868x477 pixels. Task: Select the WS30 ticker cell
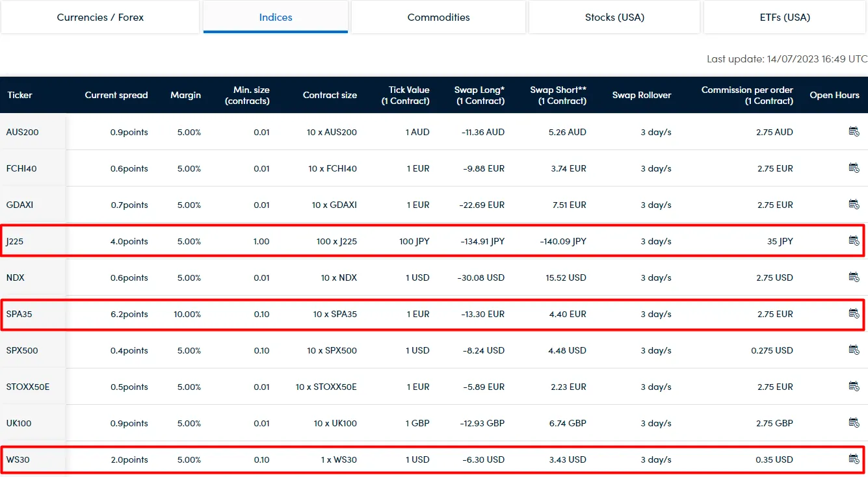click(x=33, y=459)
